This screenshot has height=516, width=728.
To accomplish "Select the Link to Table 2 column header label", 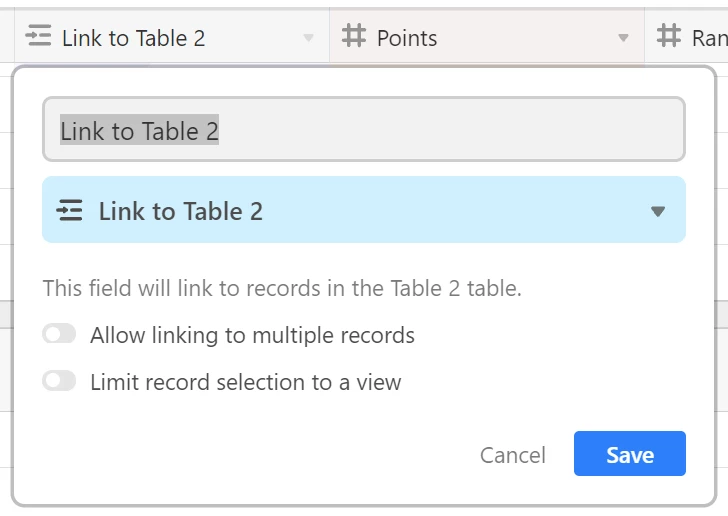I will (134, 38).
